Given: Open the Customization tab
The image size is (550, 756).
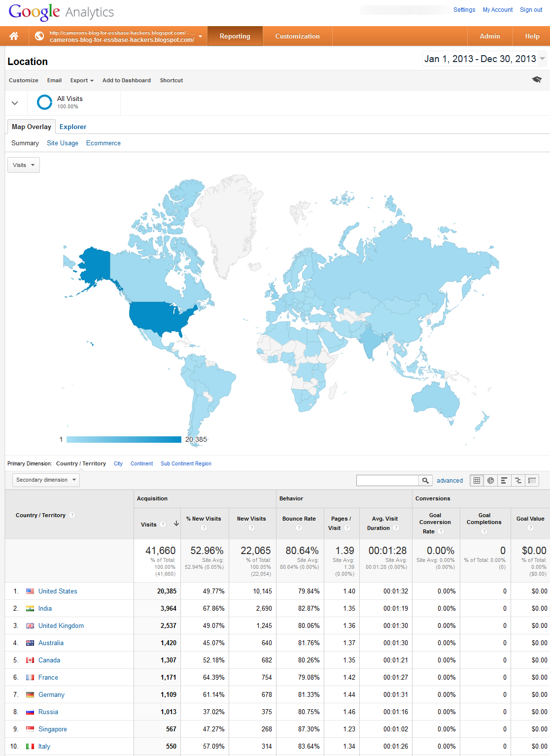Looking at the screenshot, I should 298,36.
